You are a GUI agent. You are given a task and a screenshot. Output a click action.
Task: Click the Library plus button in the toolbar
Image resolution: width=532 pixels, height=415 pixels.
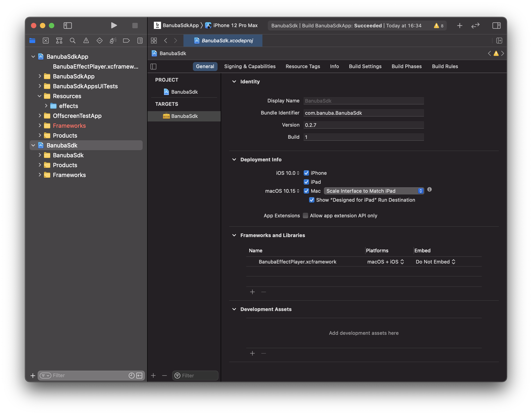click(x=460, y=26)
